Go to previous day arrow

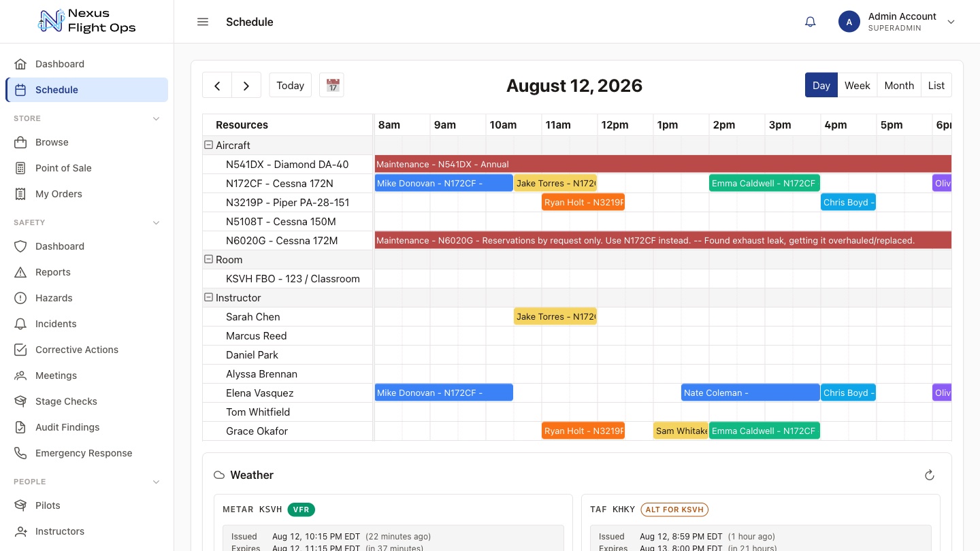[x=217, y=85]
